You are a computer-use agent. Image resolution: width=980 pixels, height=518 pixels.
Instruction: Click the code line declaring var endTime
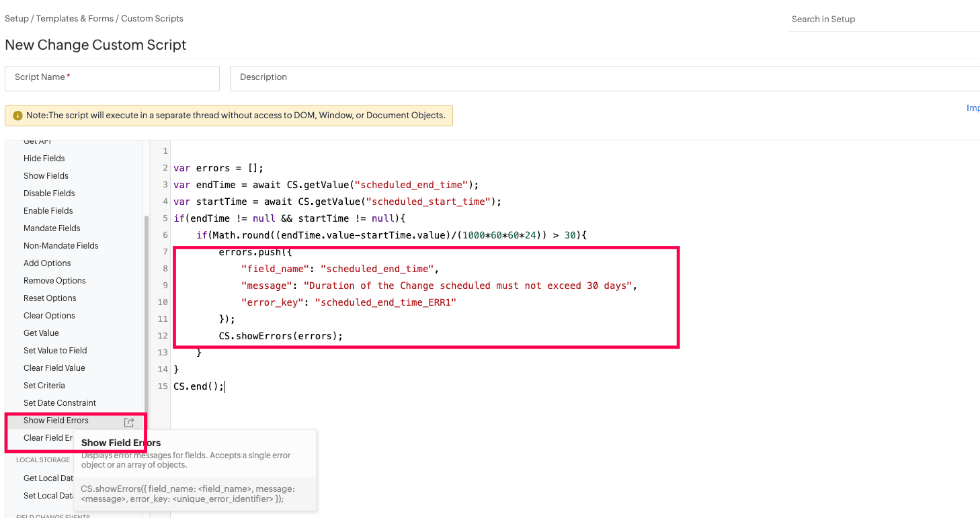[326, 185]
